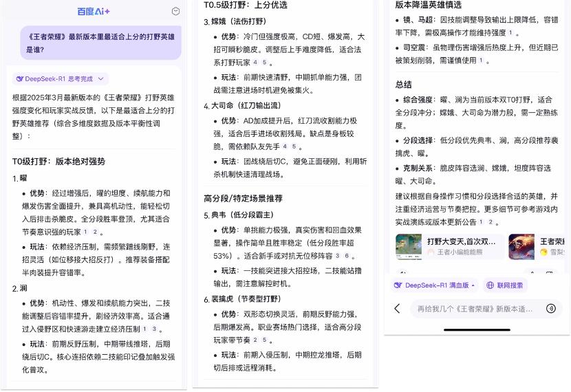Open citation 1 after 节奏意识强的玩家

(x=85, y=232)
